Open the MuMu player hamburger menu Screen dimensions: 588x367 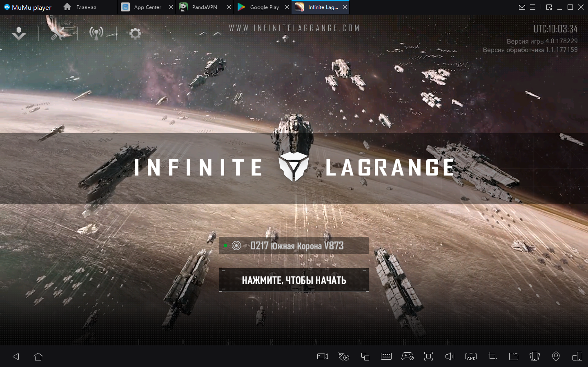pos(532,7)
